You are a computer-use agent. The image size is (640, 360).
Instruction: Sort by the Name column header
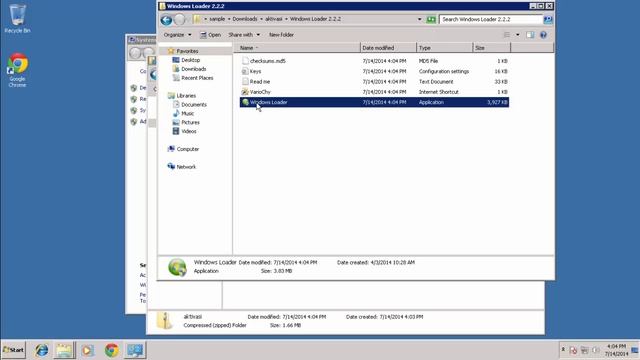(x=297, y=48)
